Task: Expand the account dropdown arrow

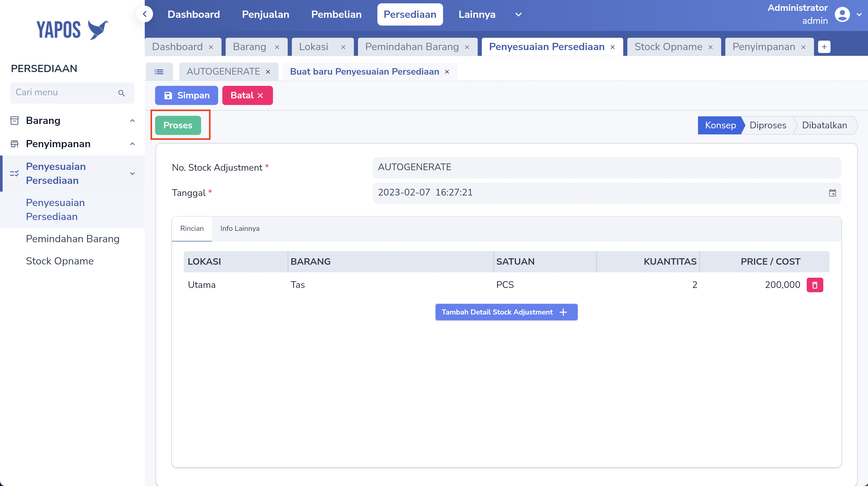Action: coord(859,14)
